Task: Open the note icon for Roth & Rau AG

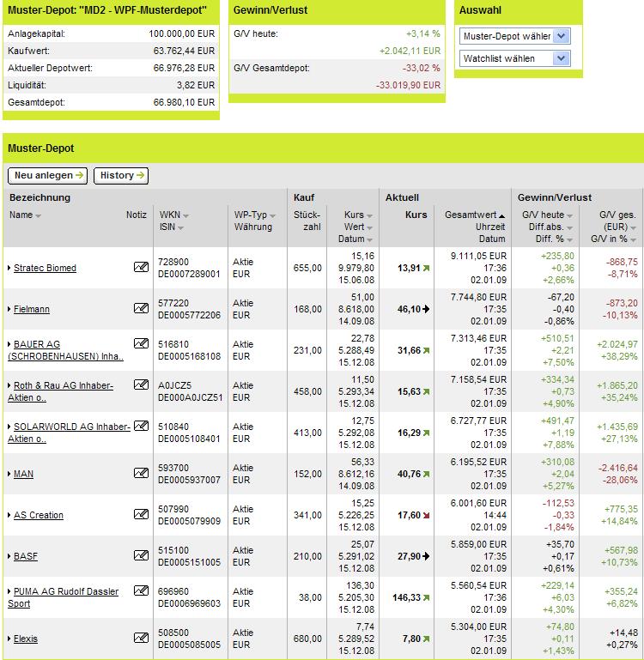Action: (141, 384)
